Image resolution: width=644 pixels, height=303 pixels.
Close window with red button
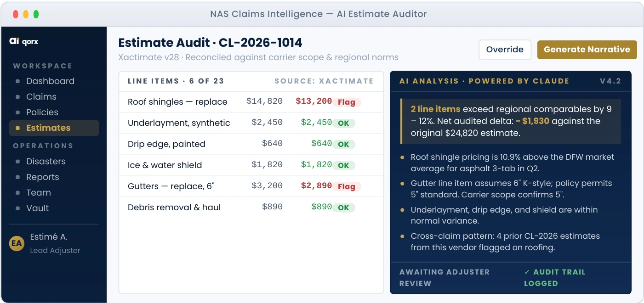coord(16,14)
